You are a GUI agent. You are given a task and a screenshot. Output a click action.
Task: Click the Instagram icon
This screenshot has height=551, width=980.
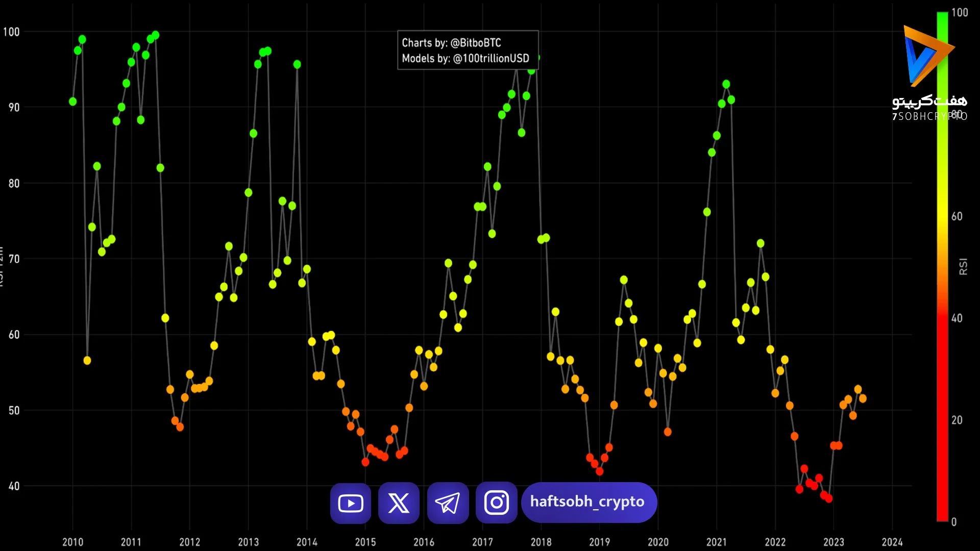(x=496, y=503)
